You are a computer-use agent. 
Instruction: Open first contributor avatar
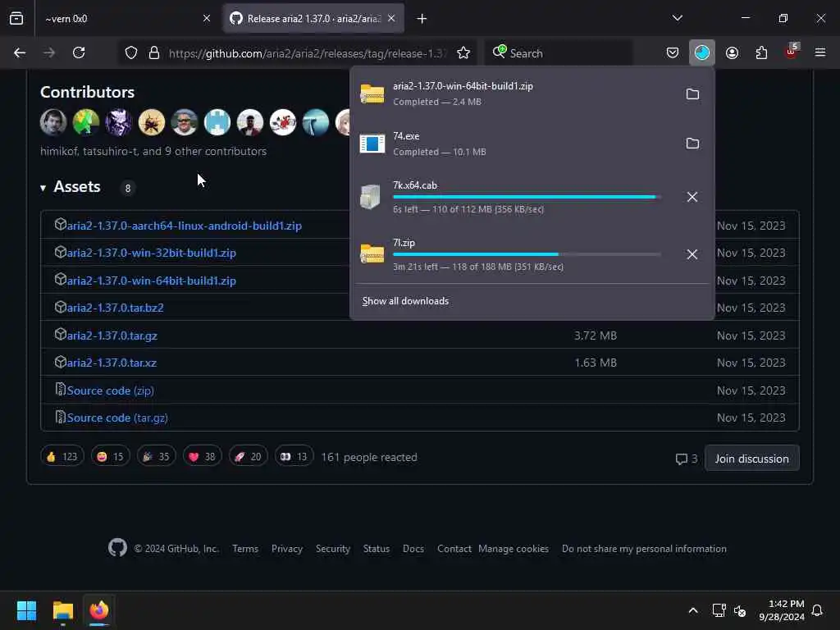(53, 122)
